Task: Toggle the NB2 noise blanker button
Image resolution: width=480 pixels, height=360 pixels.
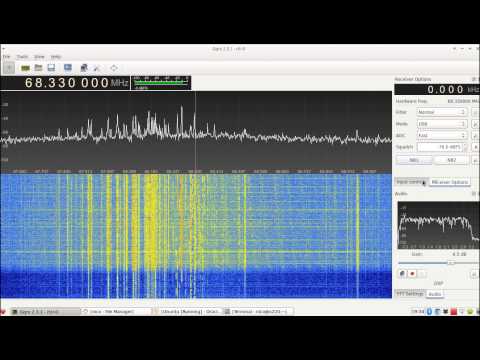Action: (x=451, y=160)
